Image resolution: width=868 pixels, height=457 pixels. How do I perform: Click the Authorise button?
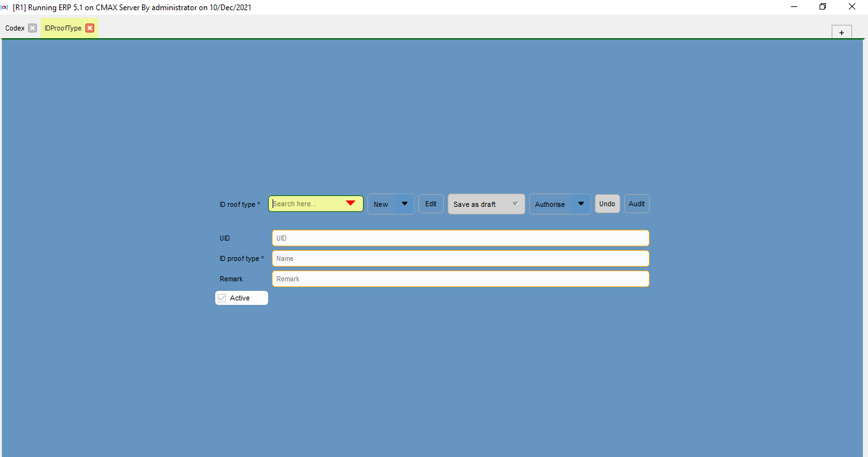pos(550,204)
